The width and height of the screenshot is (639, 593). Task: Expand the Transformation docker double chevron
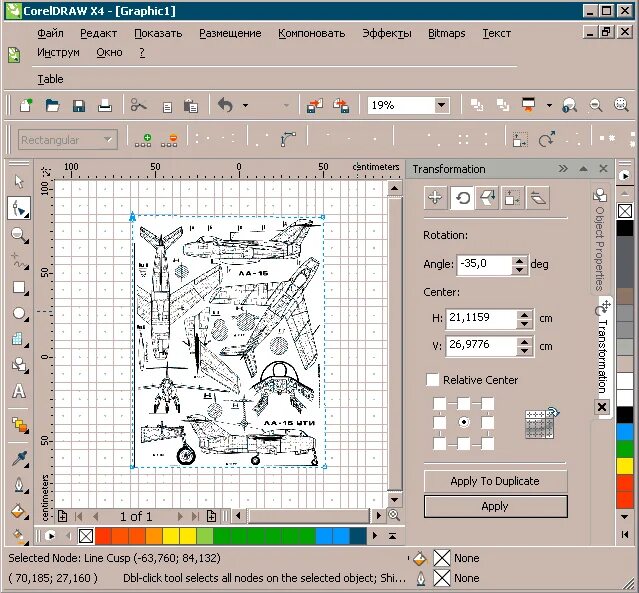(x=563, y=169)
